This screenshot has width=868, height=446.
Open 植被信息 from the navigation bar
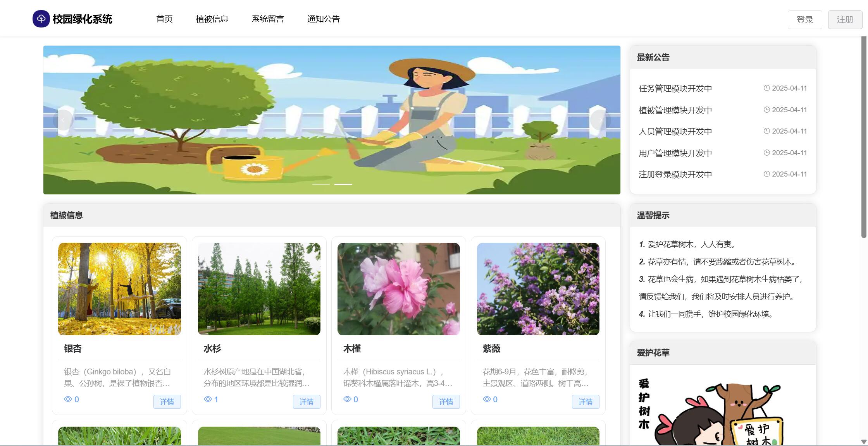tap(212, 19)
